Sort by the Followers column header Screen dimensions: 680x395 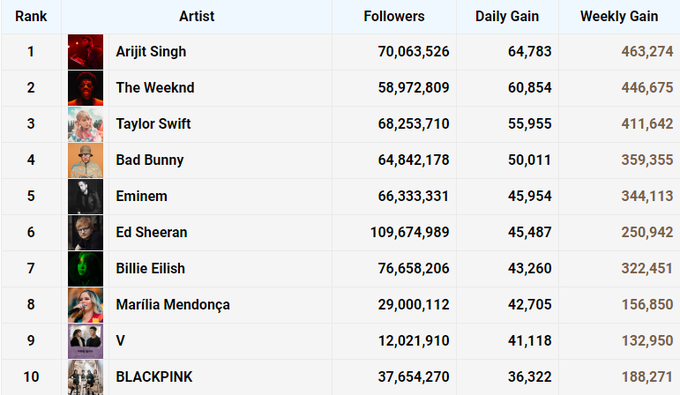click(x=394, y=16)
